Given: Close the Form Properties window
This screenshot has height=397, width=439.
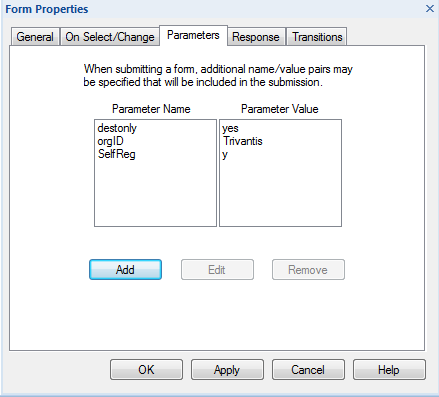Looking at the screenshot, I should 430,9.
